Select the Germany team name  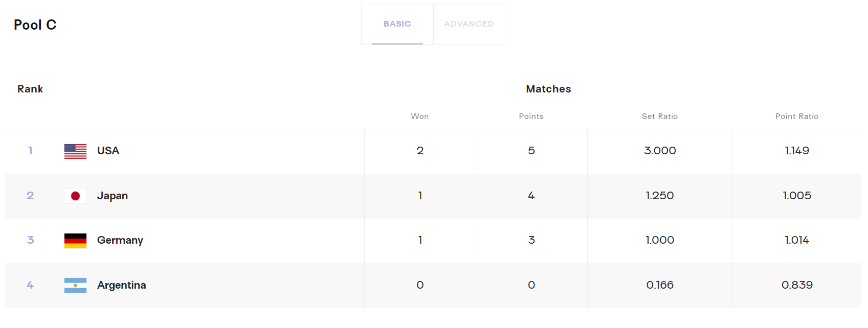tap(120, 240)
